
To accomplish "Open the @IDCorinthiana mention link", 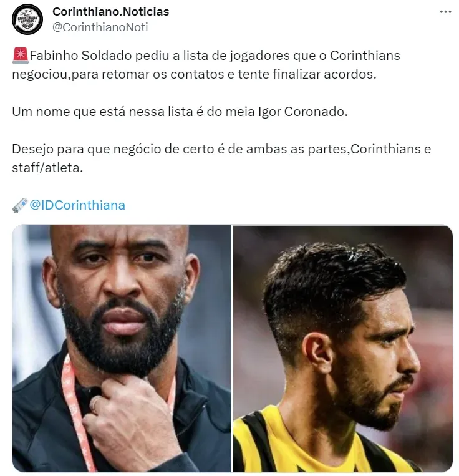I will point(77,205).
